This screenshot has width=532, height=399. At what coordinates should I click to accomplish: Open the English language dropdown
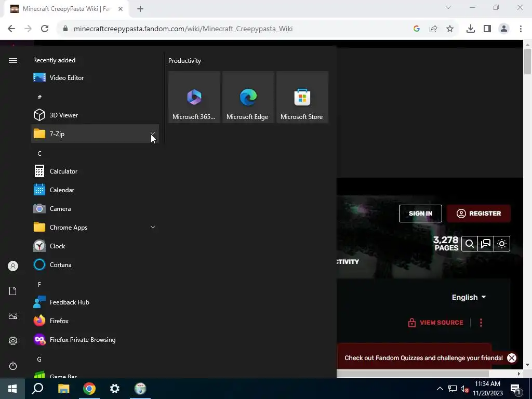[469, 297]
